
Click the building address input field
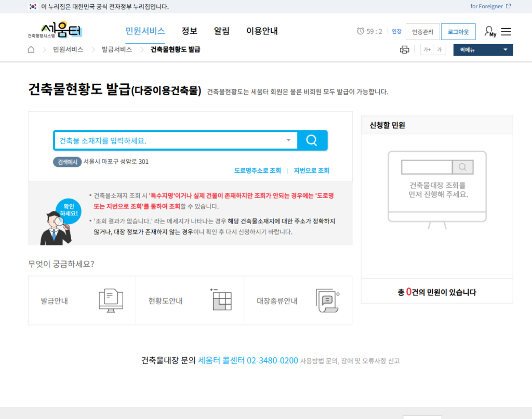[171, 140]
